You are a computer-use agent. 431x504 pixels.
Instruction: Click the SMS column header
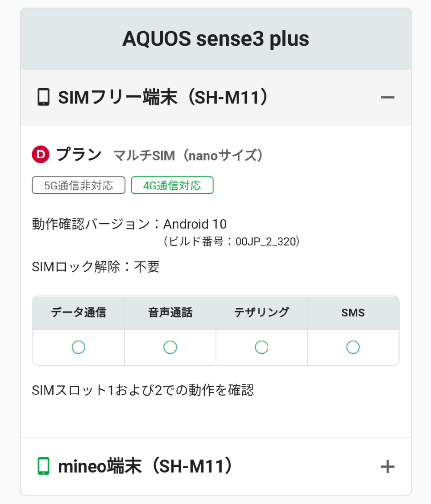point(353,313)
